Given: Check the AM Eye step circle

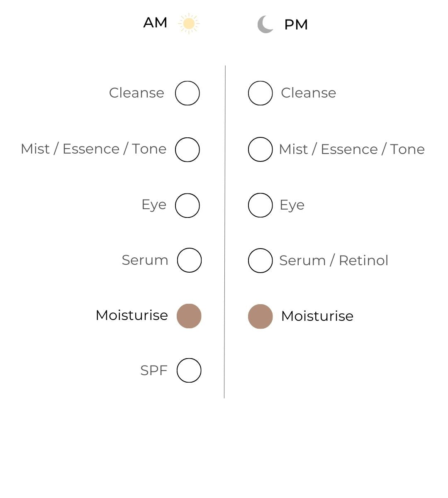Looking at the screenshot, I should 187,205.
